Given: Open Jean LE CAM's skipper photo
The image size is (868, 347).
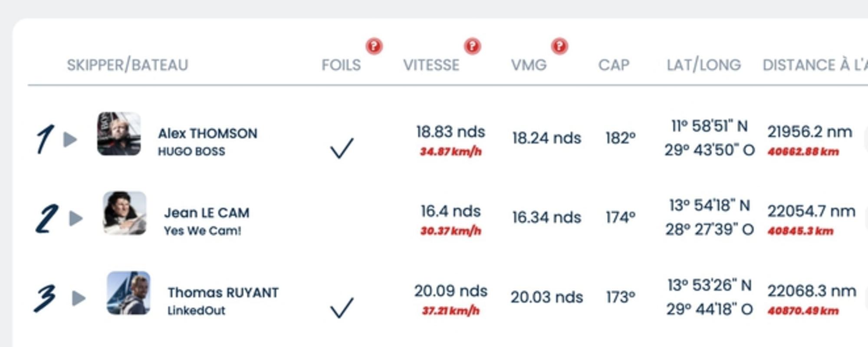Looking at the screenshot, I should tap(125, 213).
